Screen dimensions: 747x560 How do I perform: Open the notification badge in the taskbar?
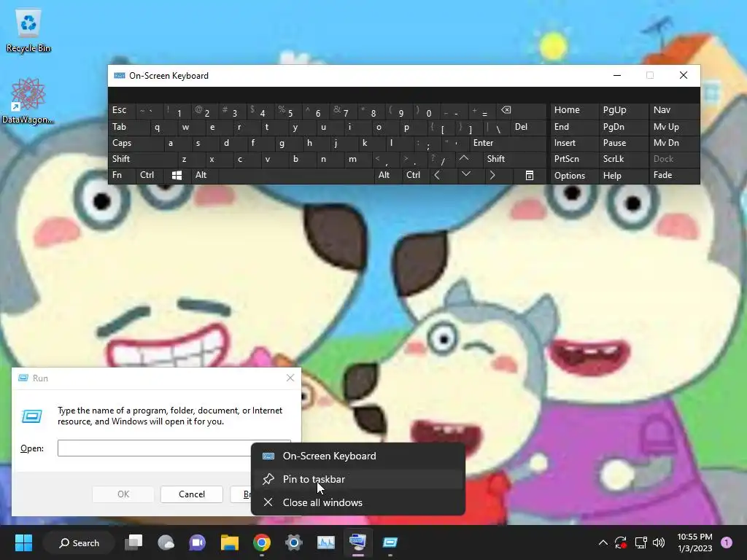(x=727, y=542)
